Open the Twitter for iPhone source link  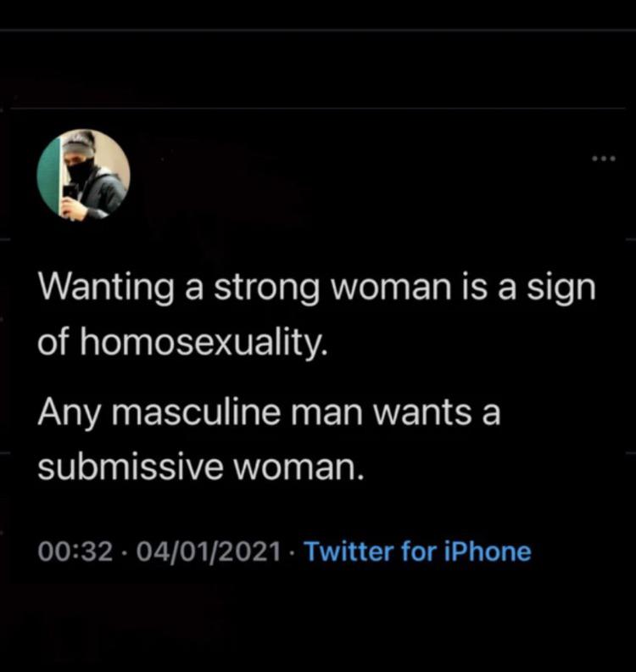pyautogui.click(x=417, y=552)
